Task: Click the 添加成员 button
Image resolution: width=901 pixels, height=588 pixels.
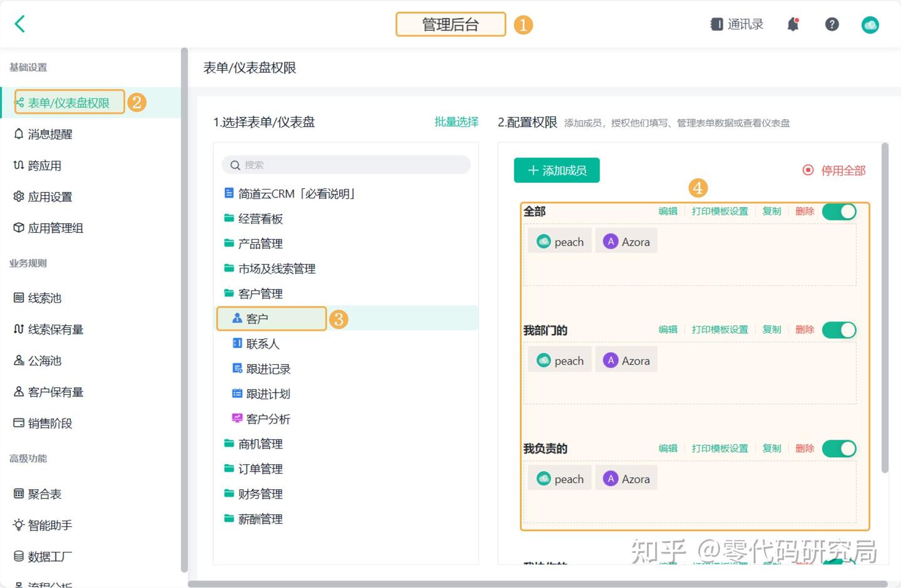Action: pos(557,170)
